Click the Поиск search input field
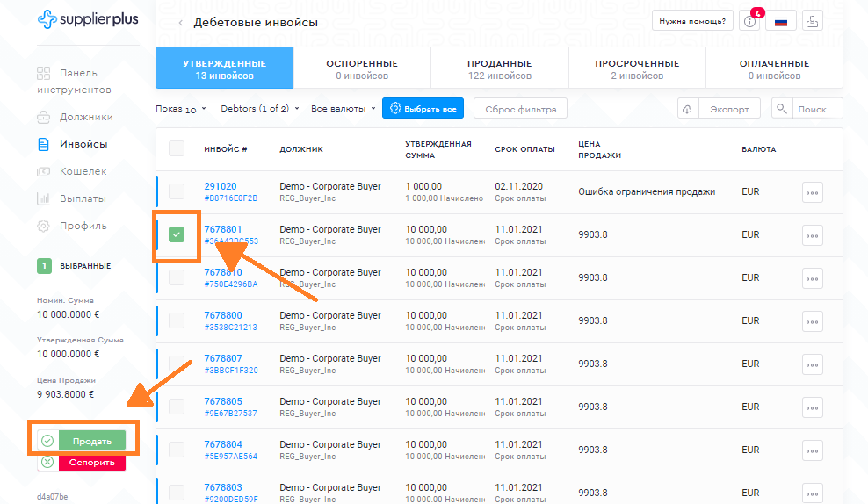The height and width of the screenshot is (504, 868). pos(815,109)
